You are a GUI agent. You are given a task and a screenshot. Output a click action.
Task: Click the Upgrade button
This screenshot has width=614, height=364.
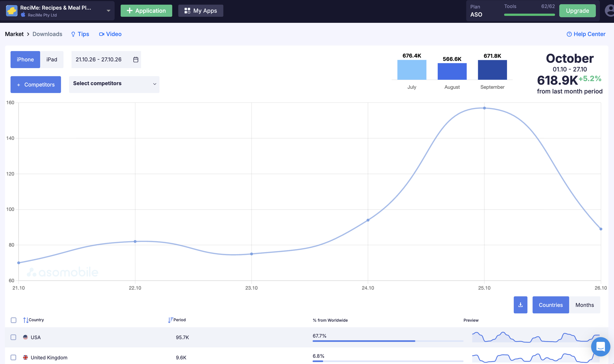pos(577,11)
